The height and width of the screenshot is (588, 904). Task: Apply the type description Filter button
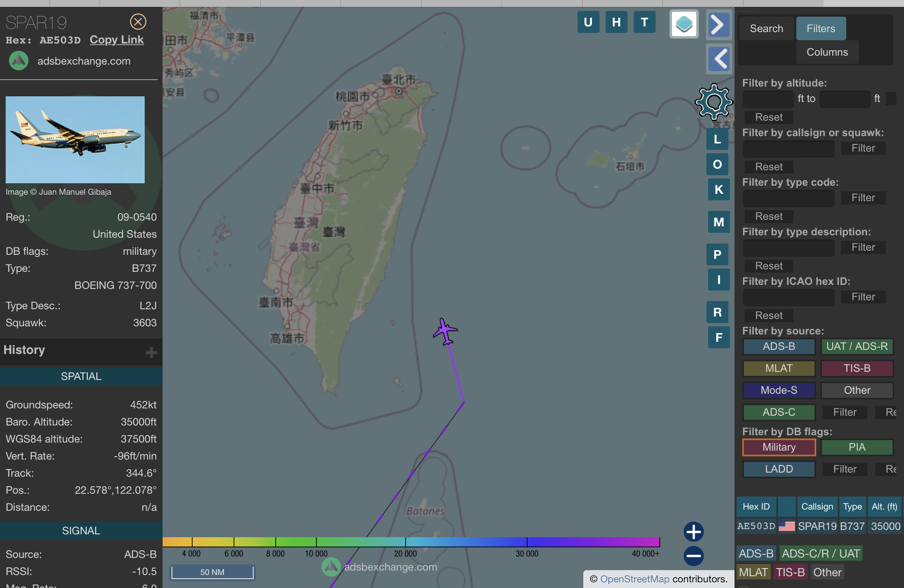(x=863, y=247)
